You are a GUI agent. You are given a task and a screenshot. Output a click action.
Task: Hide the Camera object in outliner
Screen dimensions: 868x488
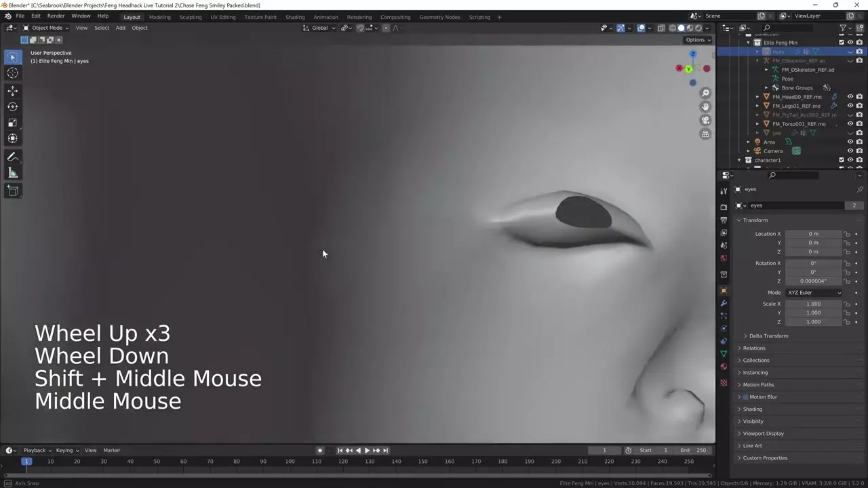point(850,151)
